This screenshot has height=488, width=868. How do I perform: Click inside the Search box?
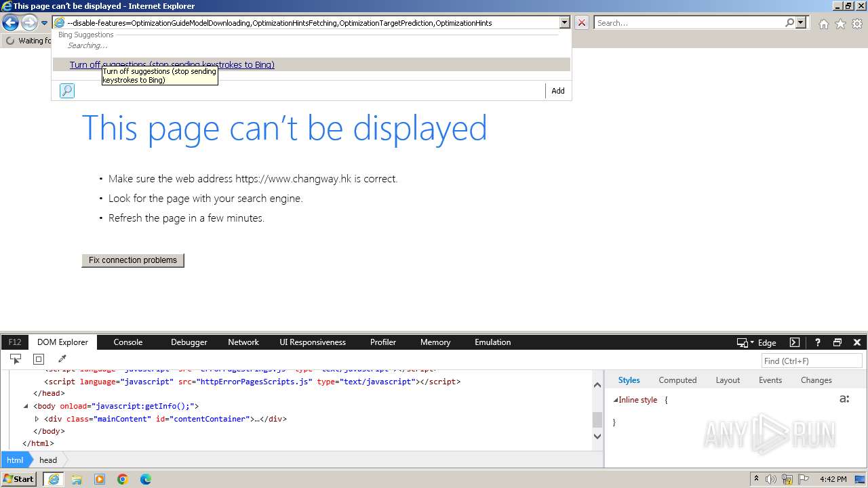click(688, 23)
